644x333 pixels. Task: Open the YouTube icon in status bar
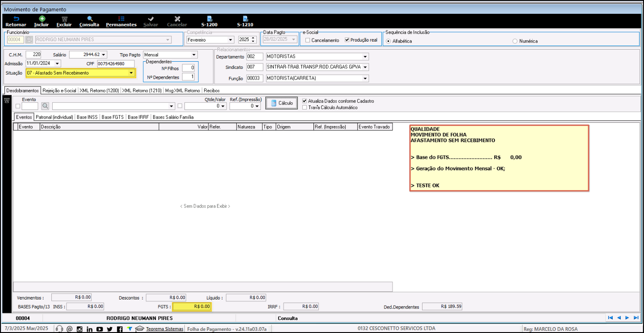coord(100,329)
